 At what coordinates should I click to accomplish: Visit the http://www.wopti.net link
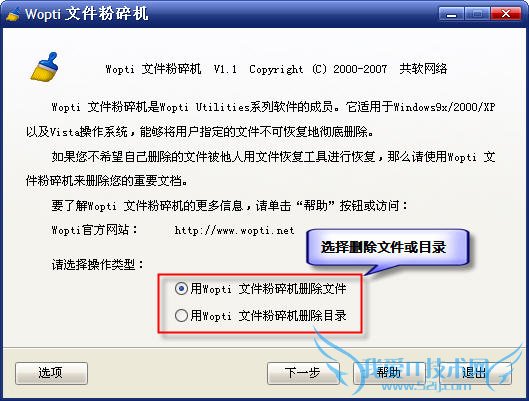234,231
